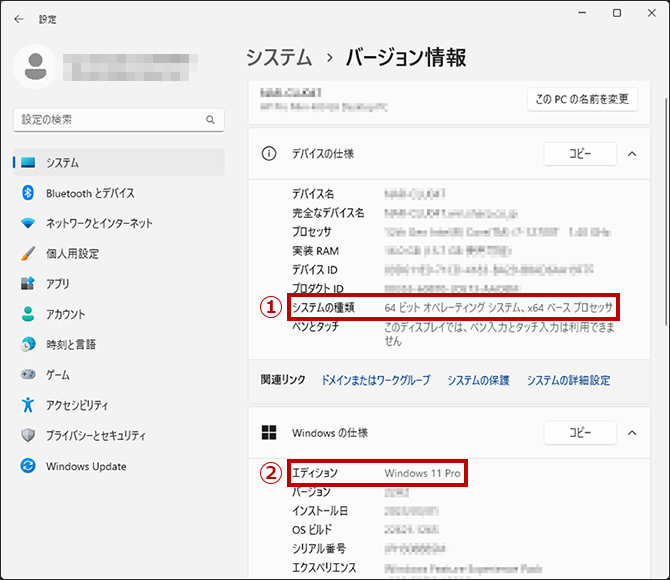The height and width of the screenshot is (580, 670).
Task: Click the back arrow icon
Action: [18, 19]
